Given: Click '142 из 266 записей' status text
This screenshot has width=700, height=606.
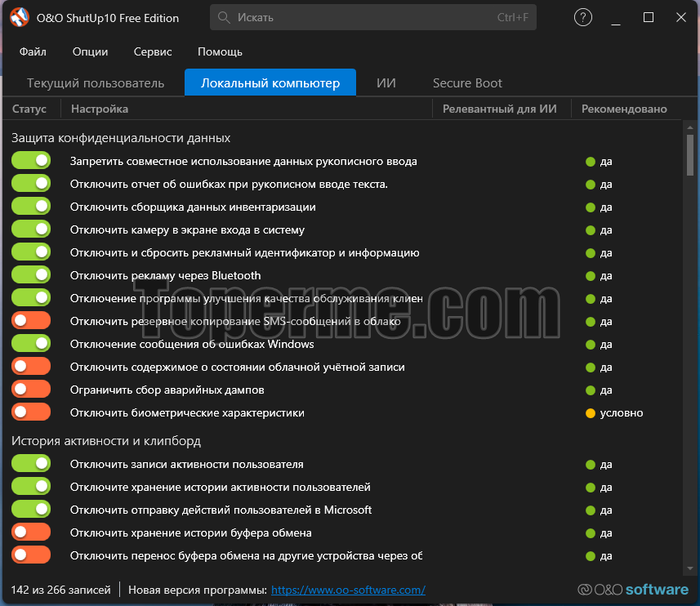Looking at the screenshot, I should point(60,590).
